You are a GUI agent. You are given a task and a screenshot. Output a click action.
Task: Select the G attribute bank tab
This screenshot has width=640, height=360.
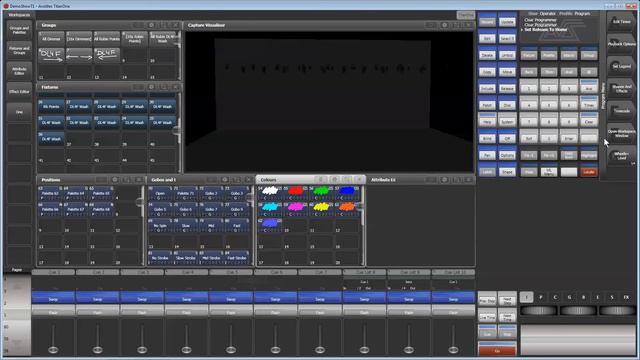click(569, 297)
